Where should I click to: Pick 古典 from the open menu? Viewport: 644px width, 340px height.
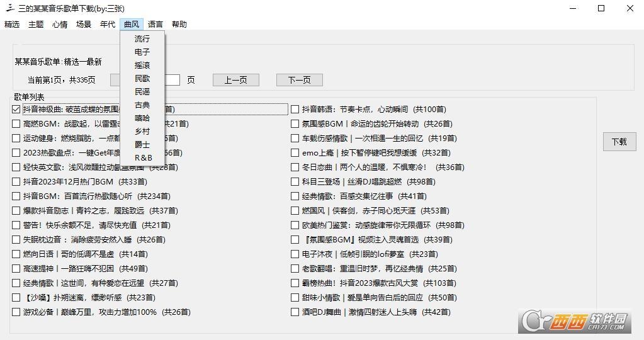coord(142,105)
